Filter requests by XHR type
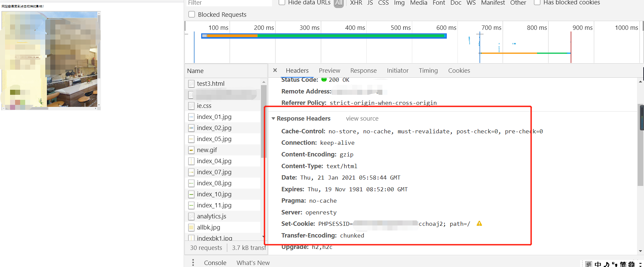Image resolution: width=644 pixels, height=267 pixels. [x=356, y=3]
